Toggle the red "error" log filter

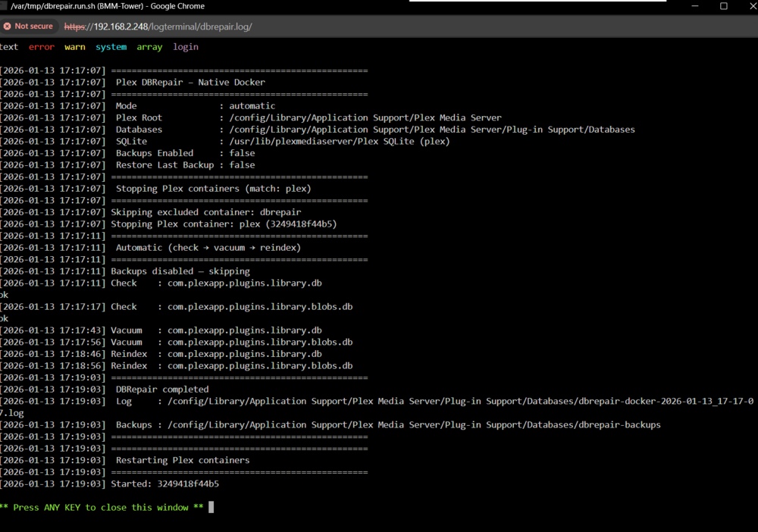[x=42, y=47]
